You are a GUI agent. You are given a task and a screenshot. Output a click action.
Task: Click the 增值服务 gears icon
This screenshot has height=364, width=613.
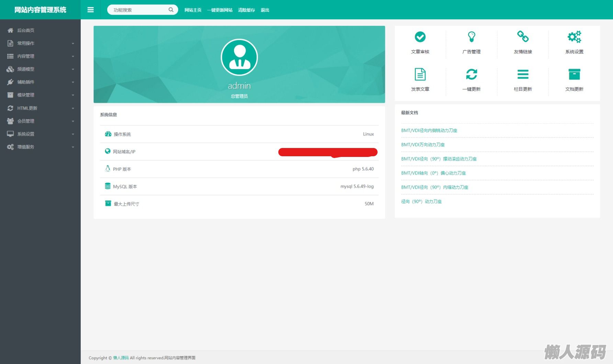click(x=10, y=147)
